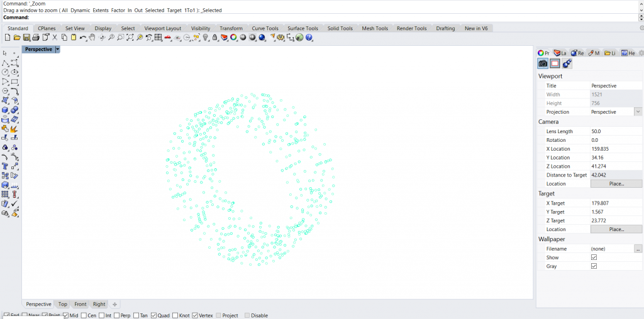Toggle the Int osnap checkbox
644x319 pixels.
click(101, 315)
